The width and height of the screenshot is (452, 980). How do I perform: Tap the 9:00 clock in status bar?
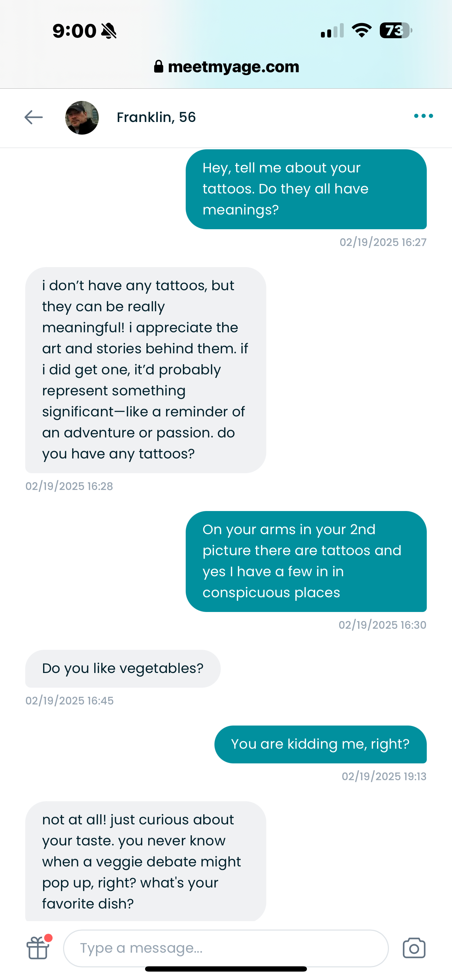click(x=75, y=31)
